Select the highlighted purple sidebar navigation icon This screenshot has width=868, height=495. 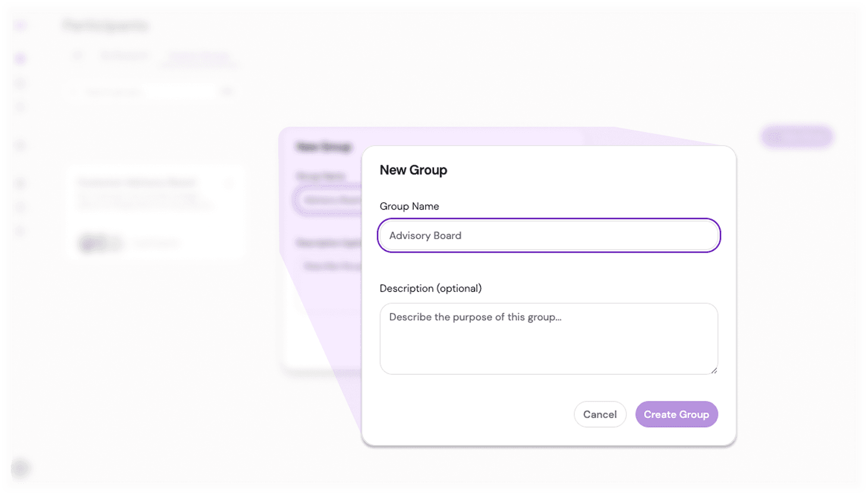(20, 58)
